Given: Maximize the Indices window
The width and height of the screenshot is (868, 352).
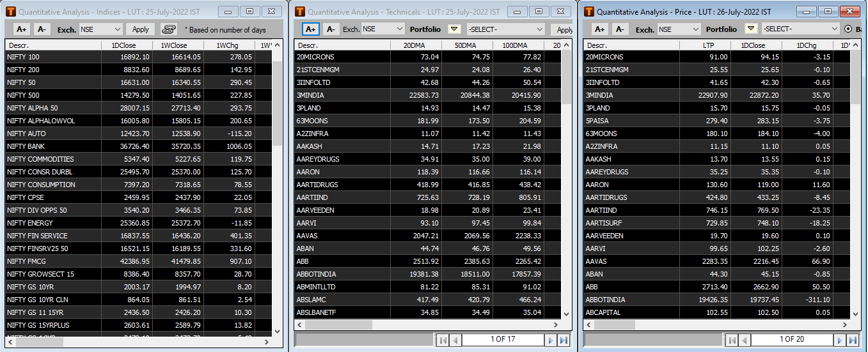Looking at the screenshot, I should click(250, 11).
